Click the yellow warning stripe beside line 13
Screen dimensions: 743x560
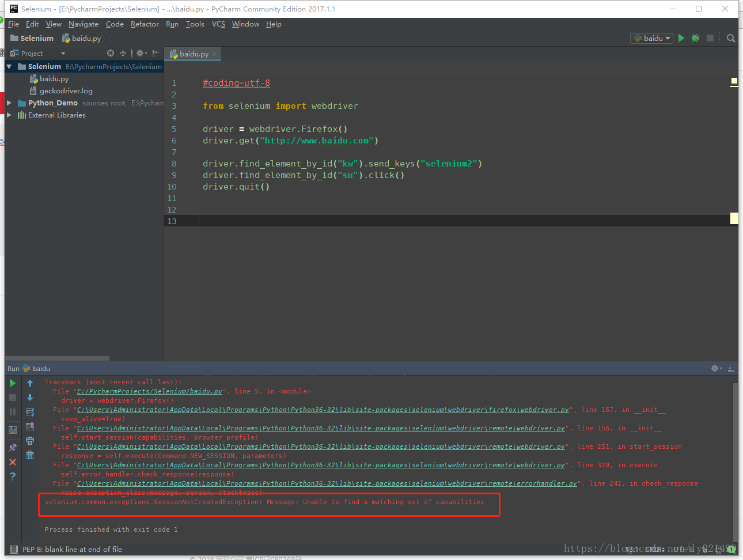coord(734,218)
